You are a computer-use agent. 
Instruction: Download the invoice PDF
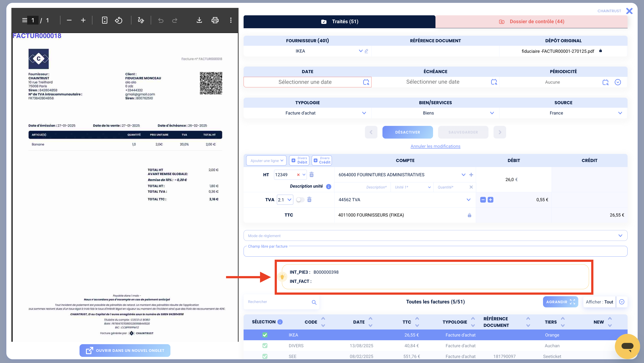click(199, 20)
